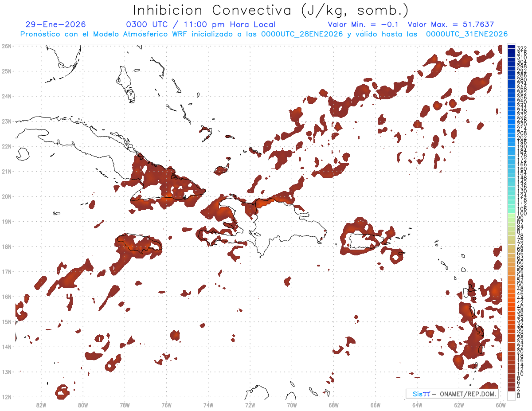Click the '72W' longitude axis label
The height and width of the screenshot is (411, 532).
coord(250,404)
